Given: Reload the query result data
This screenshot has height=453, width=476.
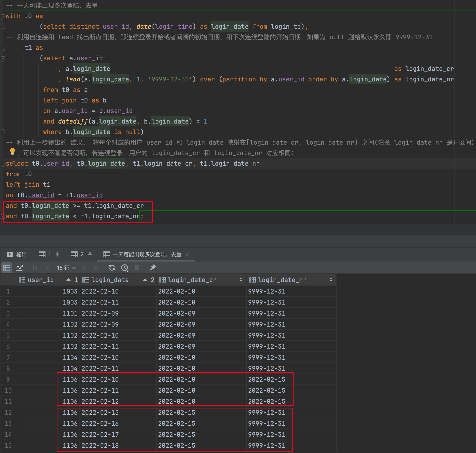Looking at the screenshot, I should click(112, 267).
